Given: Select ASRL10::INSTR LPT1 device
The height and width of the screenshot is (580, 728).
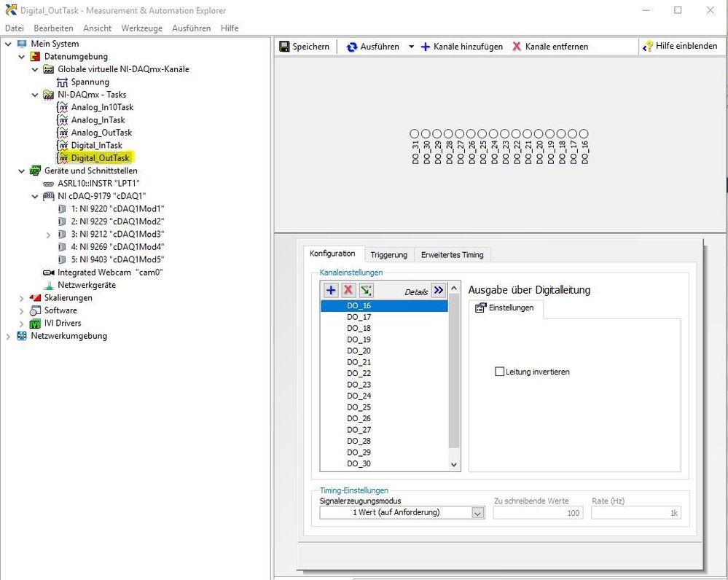Looking at the screenshot, I should 98,184.
